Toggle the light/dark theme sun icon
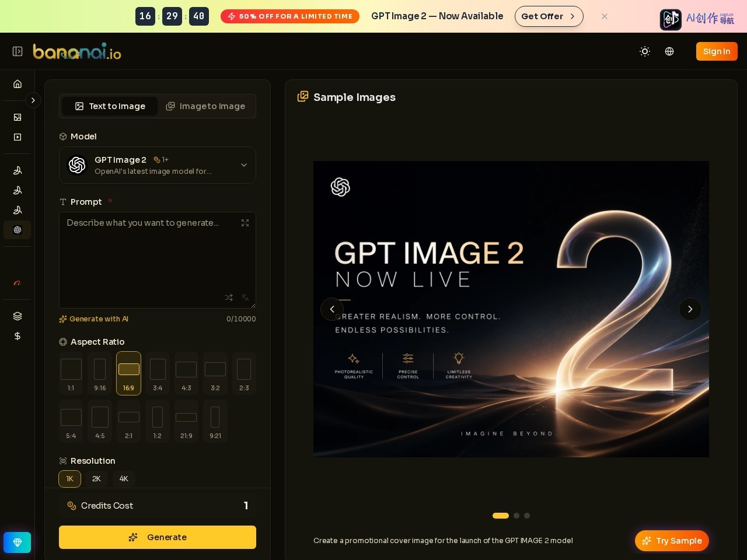Image resolution: width=747 pixels, height=560 pixels. pyautogui.click(x=645, y=51)
